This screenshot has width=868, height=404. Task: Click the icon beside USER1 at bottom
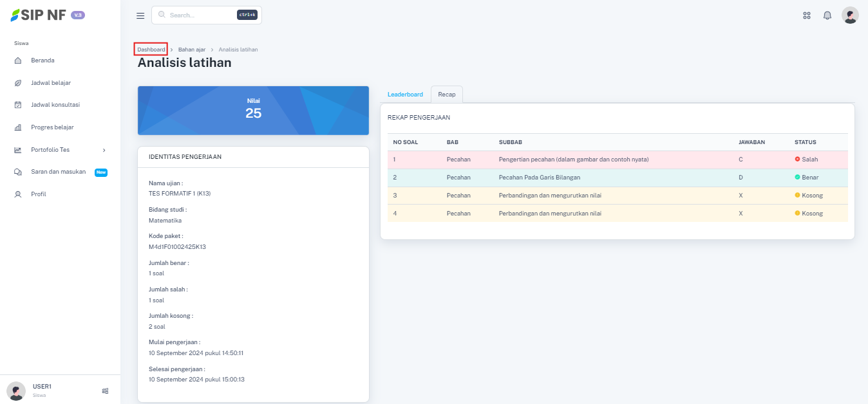tap(105, 390)
